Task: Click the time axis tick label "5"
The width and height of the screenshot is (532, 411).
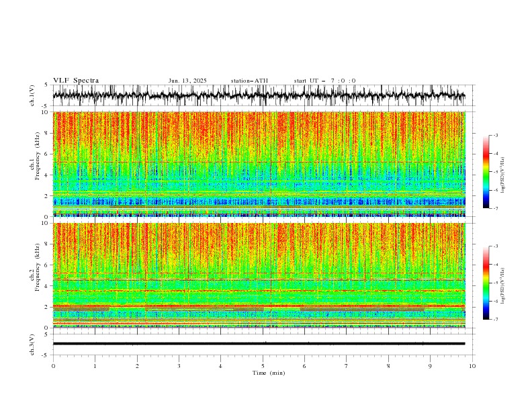Action: 263,366
